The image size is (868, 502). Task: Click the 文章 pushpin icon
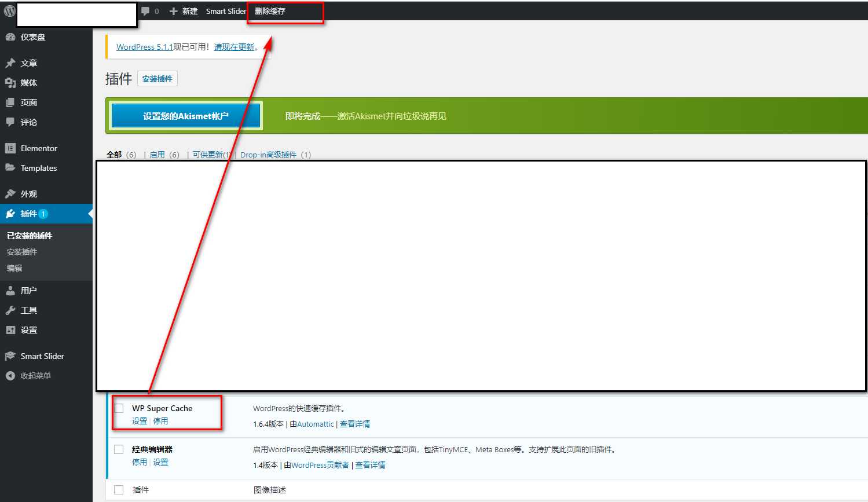pyautogui.click(x=10, y=63)
